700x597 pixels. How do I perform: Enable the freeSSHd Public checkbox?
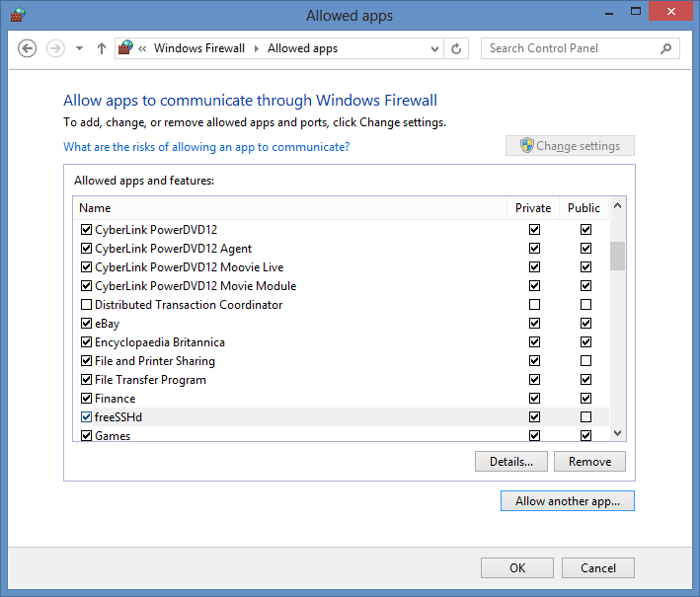pos(585,416)
